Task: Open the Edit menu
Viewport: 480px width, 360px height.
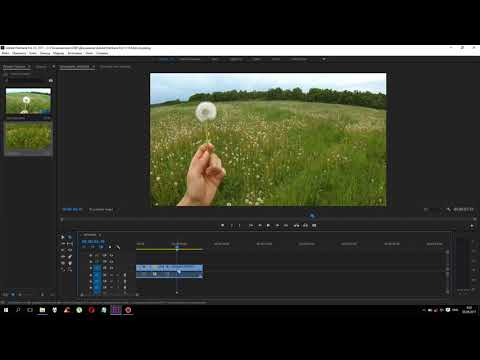Action: pos(19,53)
